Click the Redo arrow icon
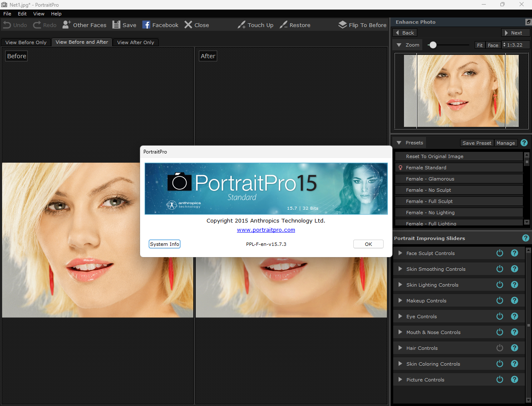532x406 pixels. click(x=37, y=25)
